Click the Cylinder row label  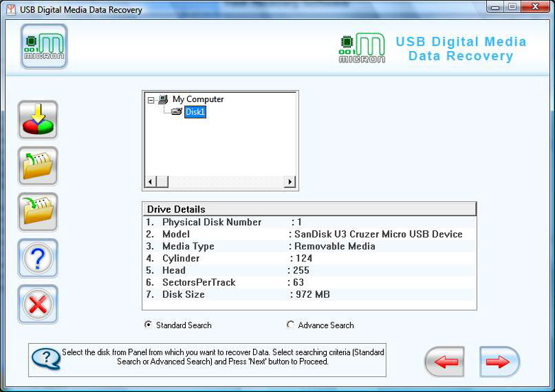(181, 258)
